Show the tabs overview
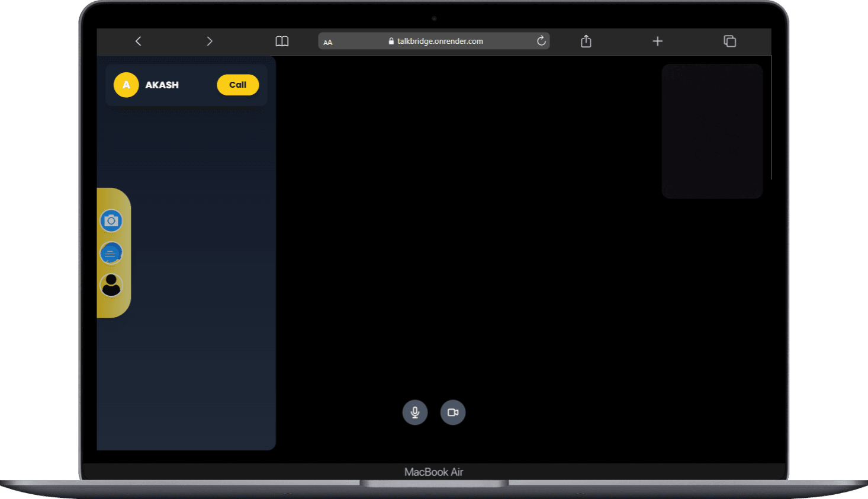 pyautogui.click(x=729, y=41)
